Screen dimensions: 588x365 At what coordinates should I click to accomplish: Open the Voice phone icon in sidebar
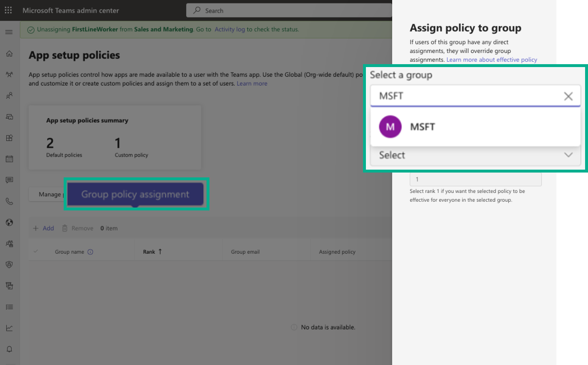pos(9,201)
